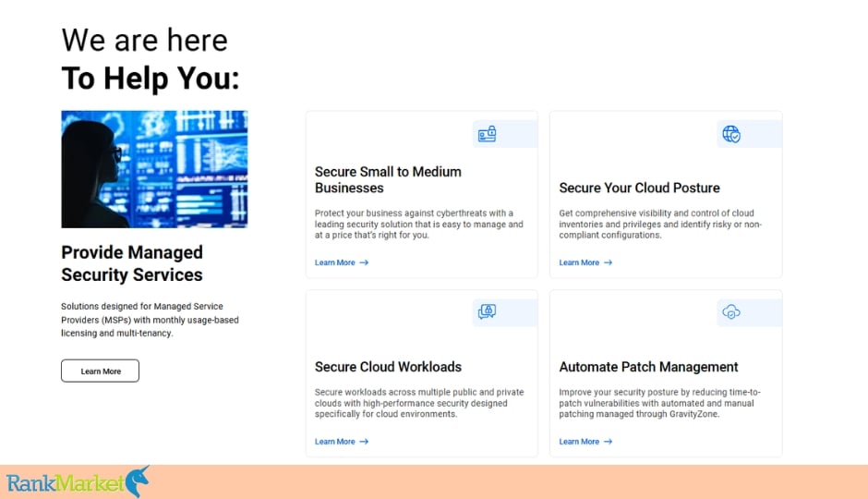Select the Secure Small to Medium Businesses heading
Image resolution: width=868 pixels, height=499 pixels.
pyautogui.click(x=388, y=180)
